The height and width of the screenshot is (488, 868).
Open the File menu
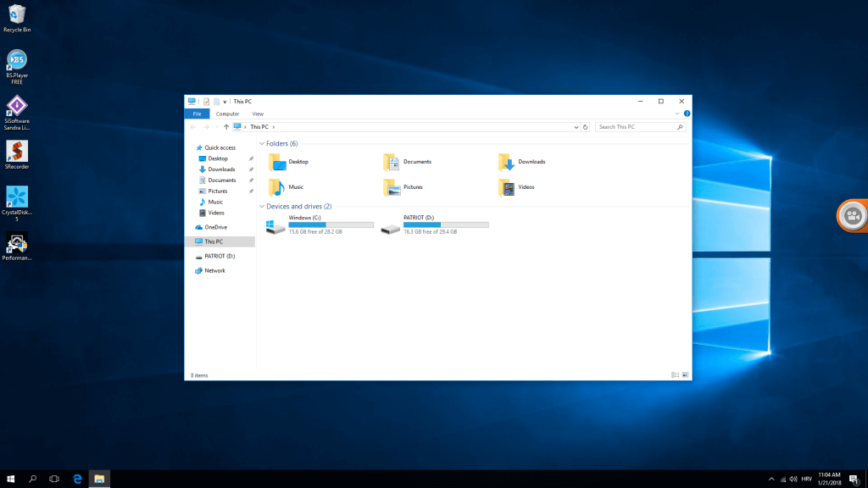pos(197,114)
